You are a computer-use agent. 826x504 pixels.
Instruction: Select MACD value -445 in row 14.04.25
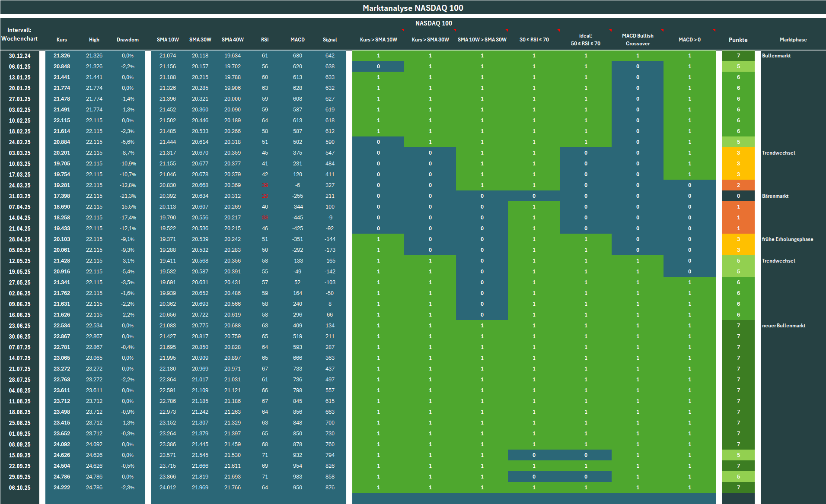[x=297, y=218]
